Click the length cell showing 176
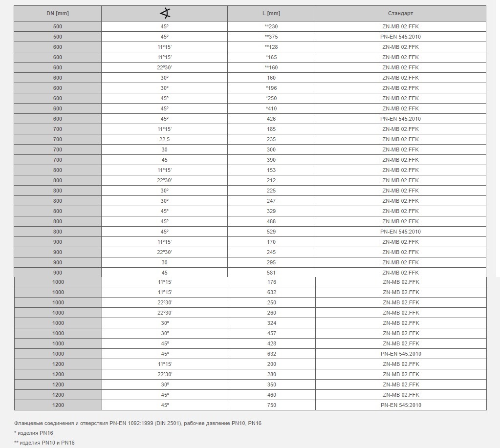Screen dimensions: 500x448 pyautogui.click(x=272, y=282)
